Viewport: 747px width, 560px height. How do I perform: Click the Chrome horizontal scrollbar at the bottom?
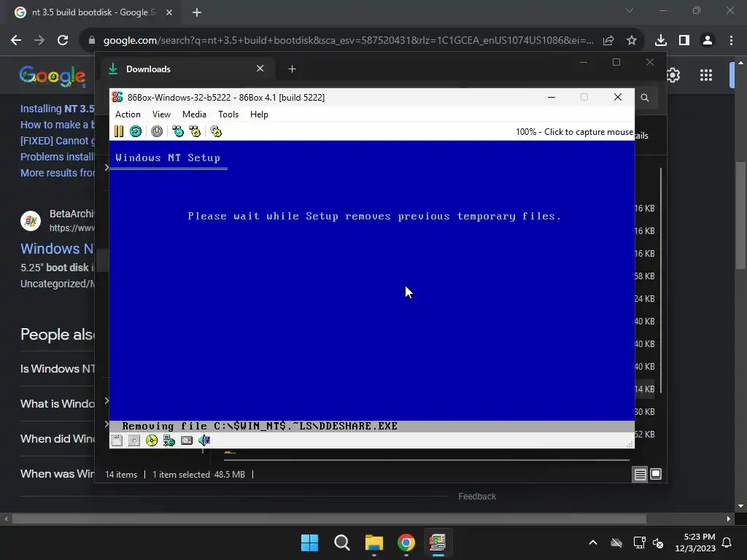(329, 519)
